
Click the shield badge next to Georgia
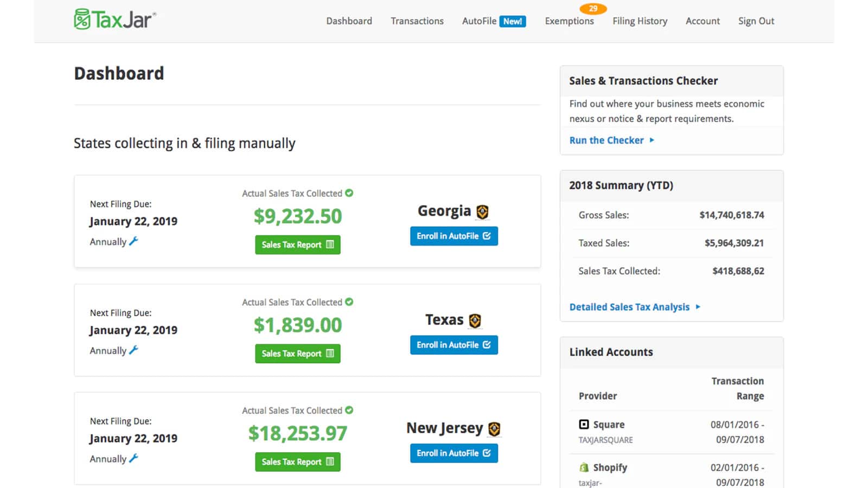(x=483, y=211)
